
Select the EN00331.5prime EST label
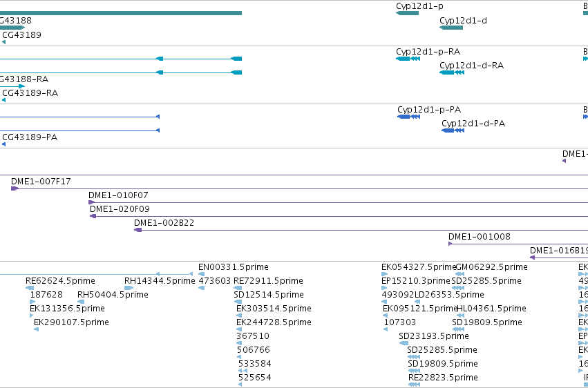point(234,267)
